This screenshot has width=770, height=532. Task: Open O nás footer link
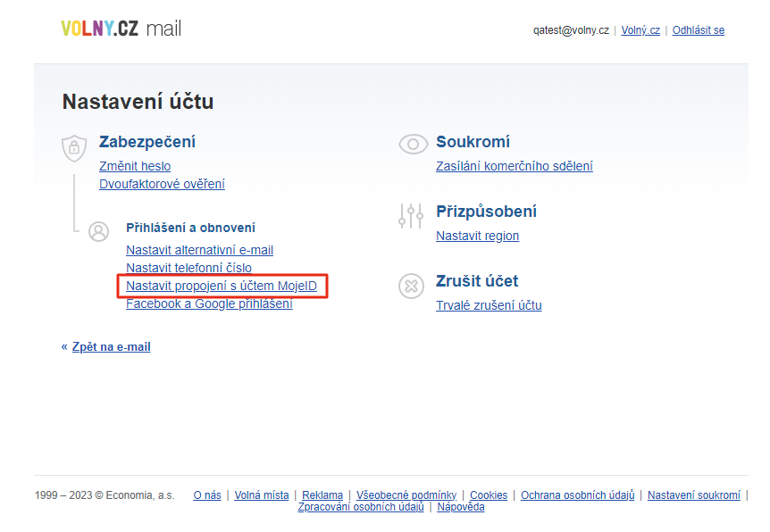tap(207, 495)
